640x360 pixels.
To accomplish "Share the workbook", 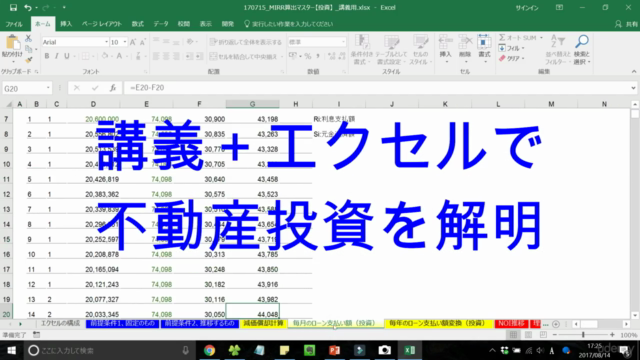I will point(626,24).
